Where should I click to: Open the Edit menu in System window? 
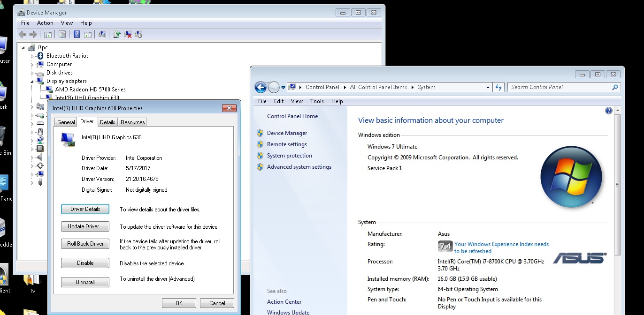point(279,101)
